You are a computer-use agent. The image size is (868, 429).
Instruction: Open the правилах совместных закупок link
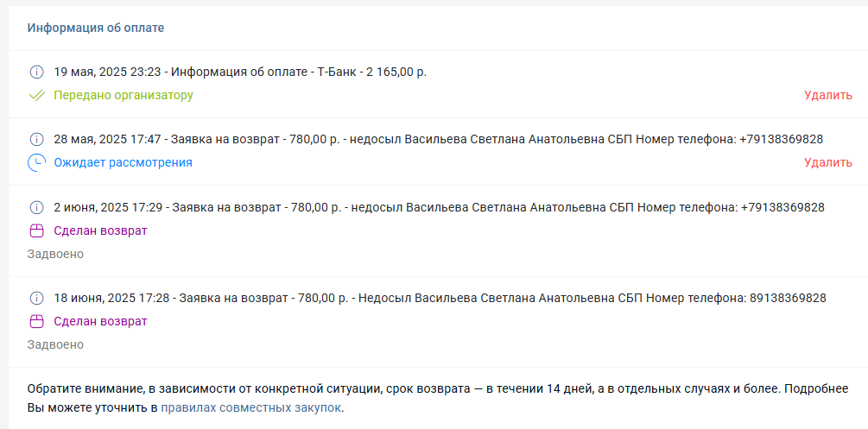point(250,407)
